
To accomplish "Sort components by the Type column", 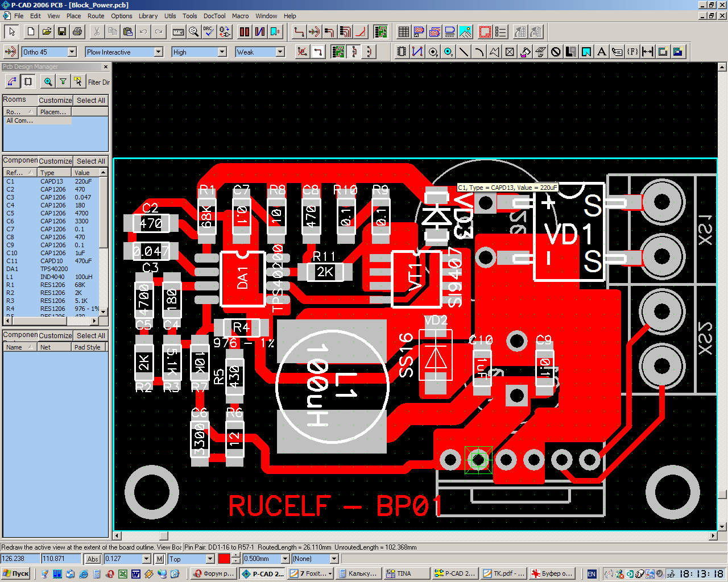I will point(55,173).
